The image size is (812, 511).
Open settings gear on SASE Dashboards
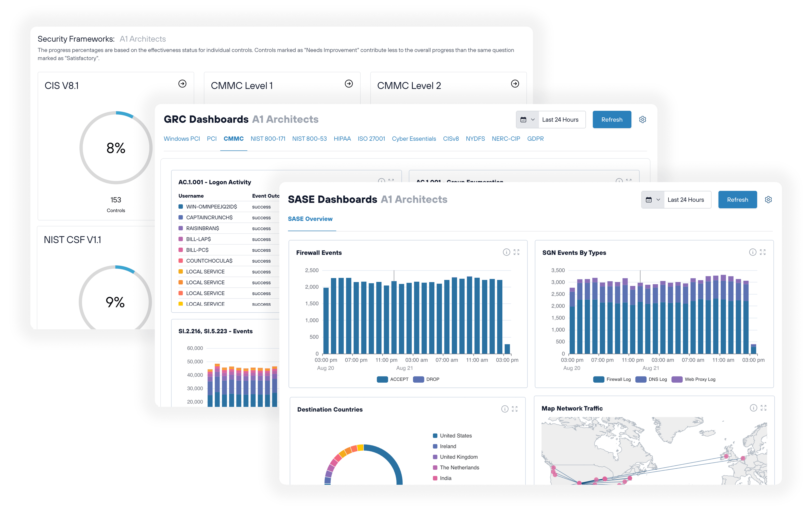pos(769,199)
